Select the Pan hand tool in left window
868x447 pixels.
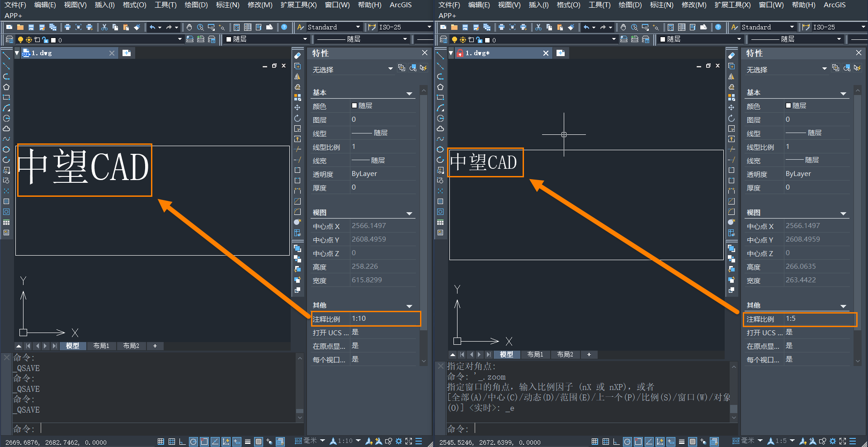coord(189,27)
